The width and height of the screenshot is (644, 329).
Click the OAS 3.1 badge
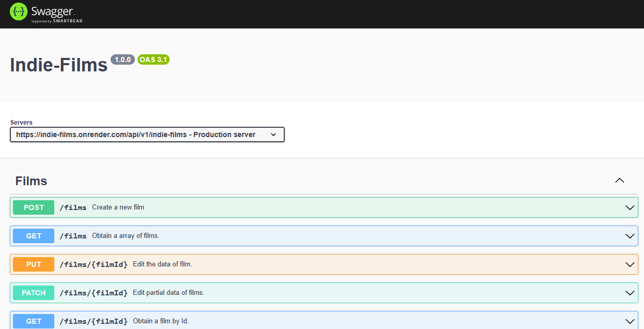pyautogui.click(x=153, y=59)
